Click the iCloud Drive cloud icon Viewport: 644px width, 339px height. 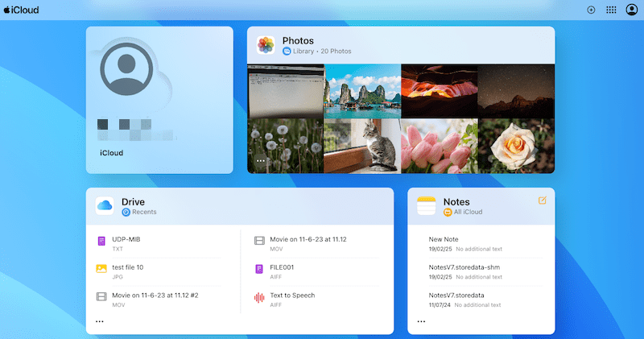(105, 206)
